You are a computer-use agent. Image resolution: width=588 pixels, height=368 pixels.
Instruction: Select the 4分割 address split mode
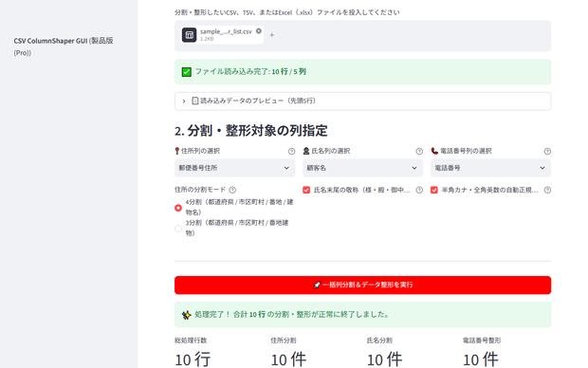click(178, 208)
